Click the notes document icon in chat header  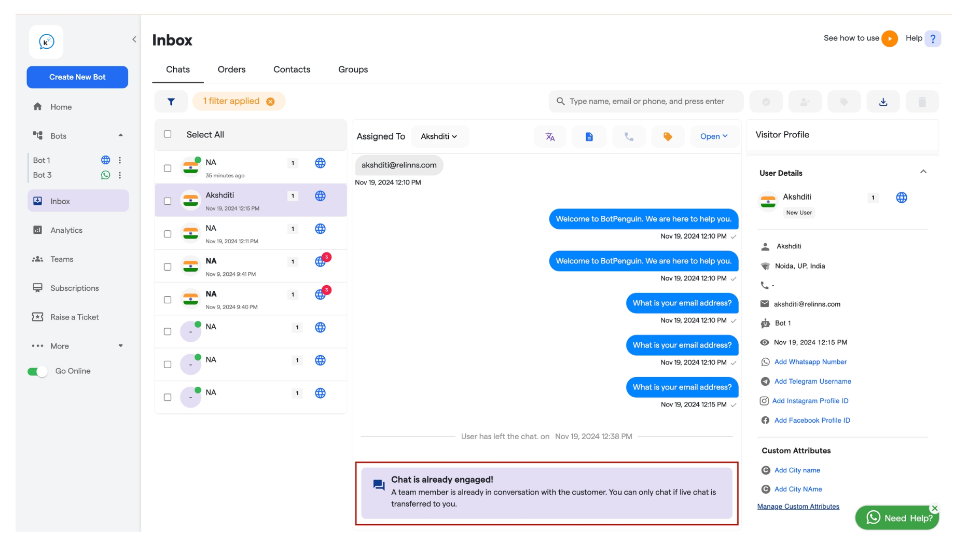coord(589,137)
